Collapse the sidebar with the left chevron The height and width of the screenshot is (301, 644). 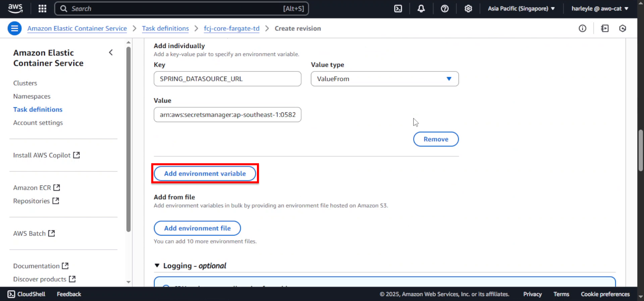[x=111, y=53]
